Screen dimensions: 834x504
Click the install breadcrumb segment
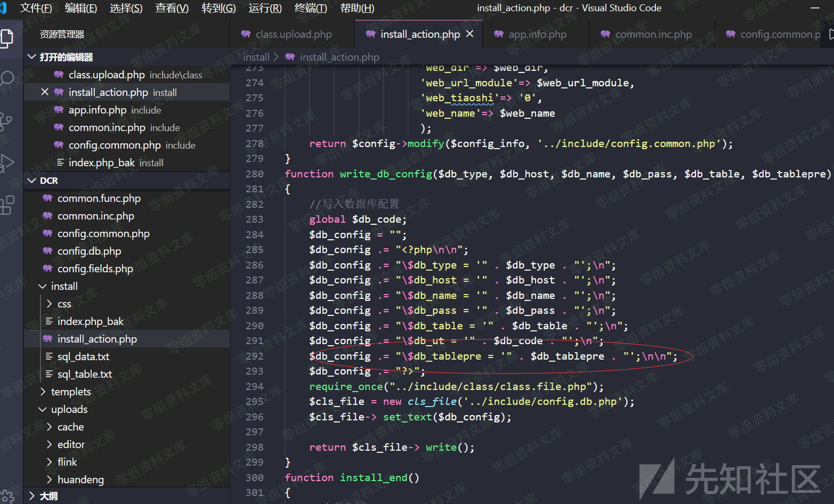point(256,57)
